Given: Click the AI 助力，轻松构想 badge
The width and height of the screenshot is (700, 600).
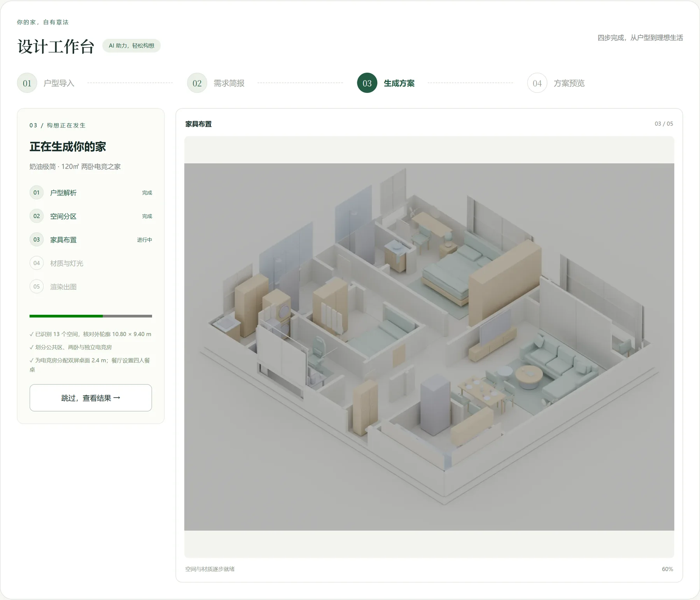Looking at the screenshot, I should (x=131, y=45).
